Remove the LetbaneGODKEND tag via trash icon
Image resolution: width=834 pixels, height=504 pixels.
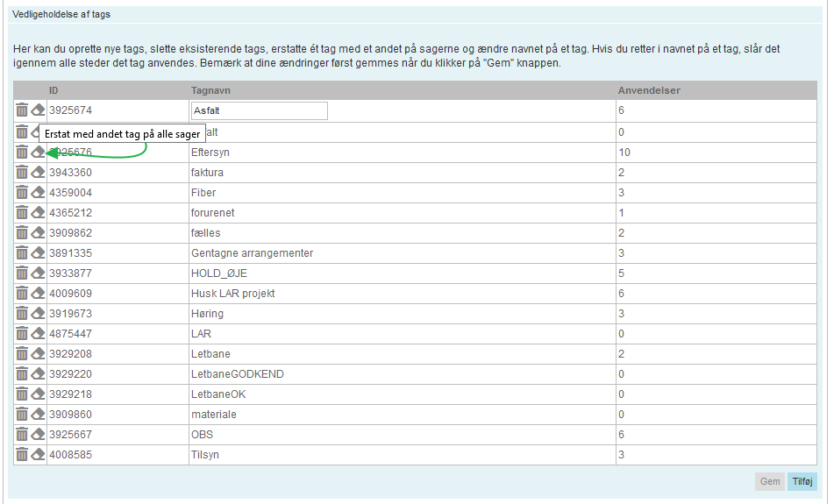pos(22,373)
